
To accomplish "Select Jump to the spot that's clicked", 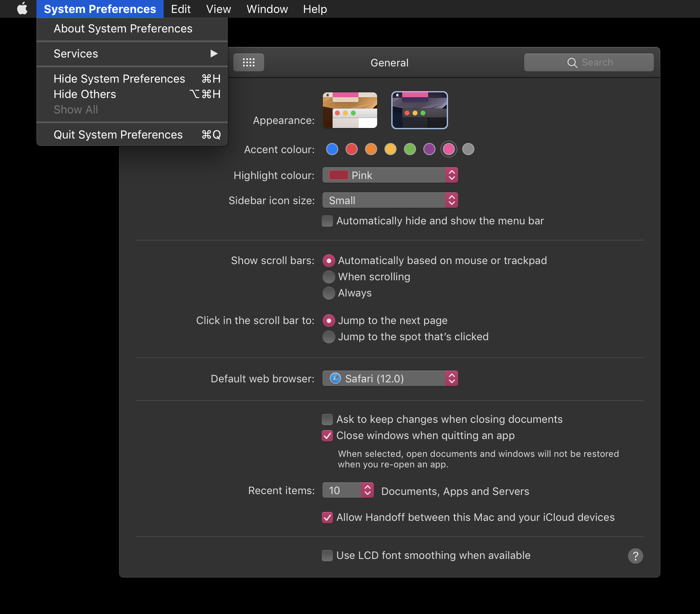I will (329, 337).
